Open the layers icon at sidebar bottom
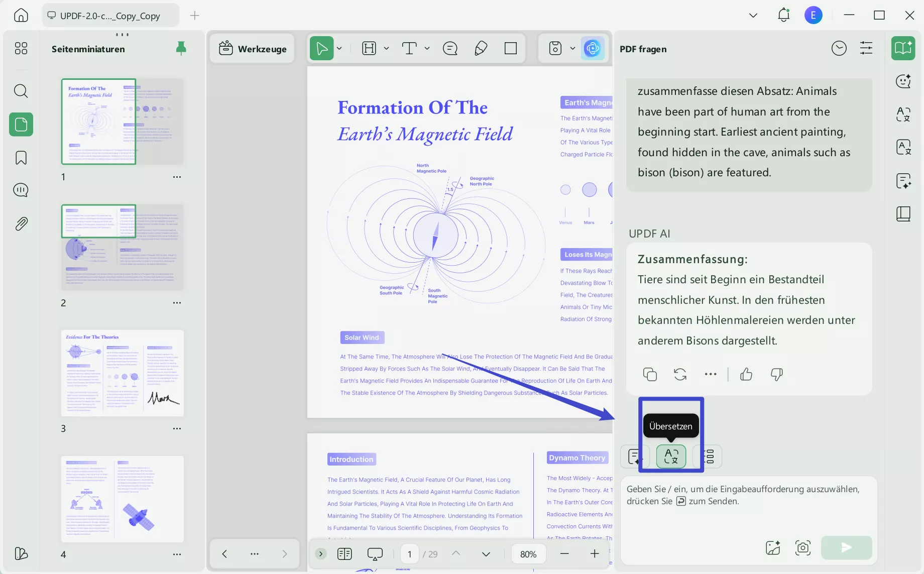 tap(21, 553)
